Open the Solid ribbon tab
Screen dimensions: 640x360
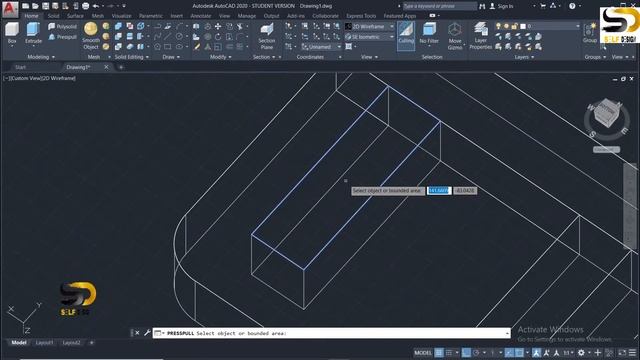point(53,16)
